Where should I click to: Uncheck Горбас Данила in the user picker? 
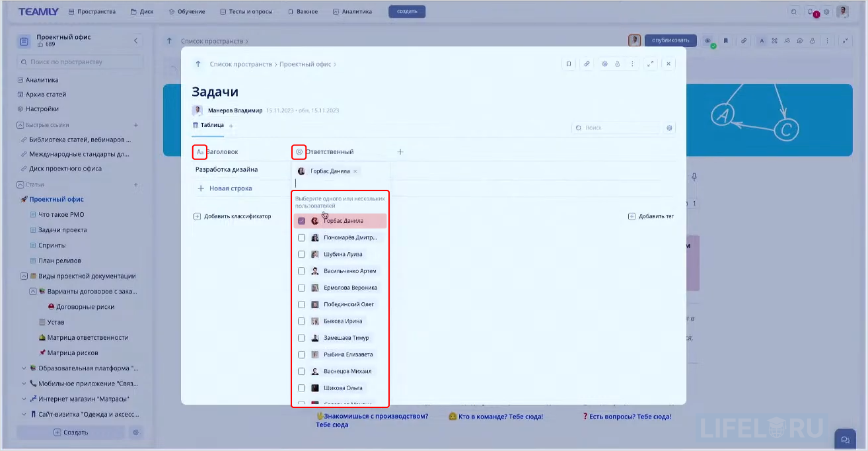click(x=302, y=220)
